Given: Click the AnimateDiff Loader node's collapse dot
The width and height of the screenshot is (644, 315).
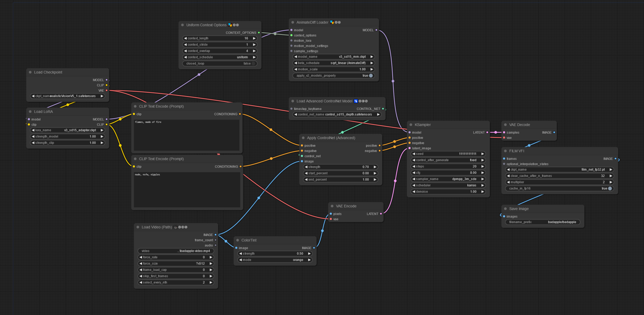Looking at the screenshot, I should coord(292,23).
